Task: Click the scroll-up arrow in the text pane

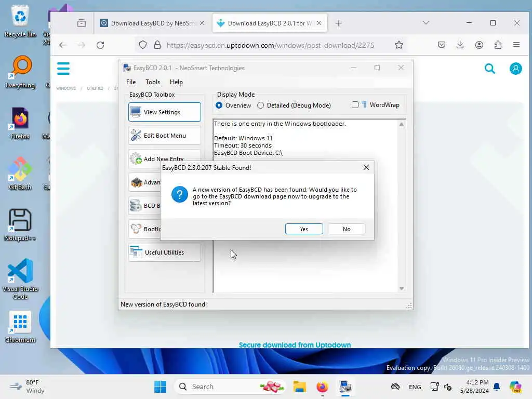Action: click(402, 124)
